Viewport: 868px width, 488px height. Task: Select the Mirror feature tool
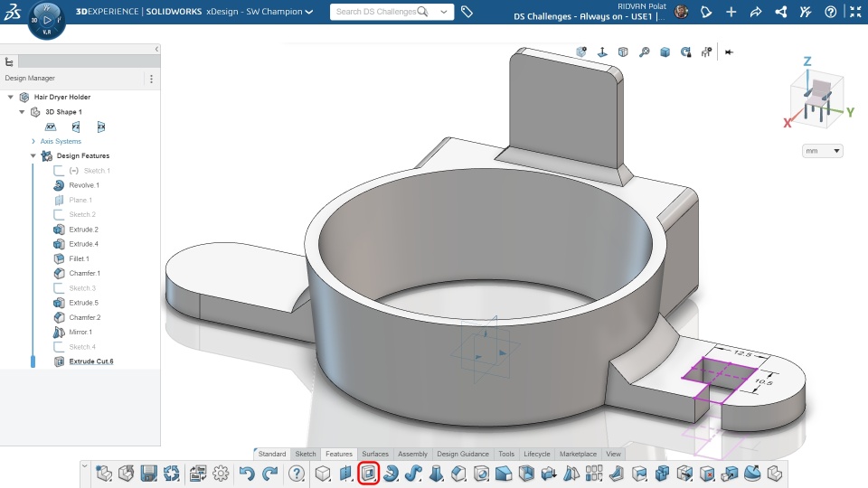[571, 474]
